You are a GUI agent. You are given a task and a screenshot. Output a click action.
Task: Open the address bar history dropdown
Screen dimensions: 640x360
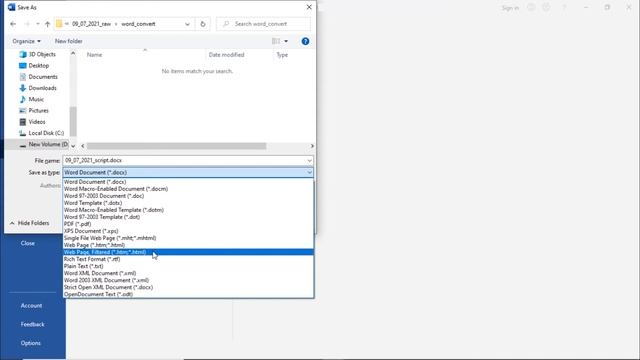click(x=187, y=24)
